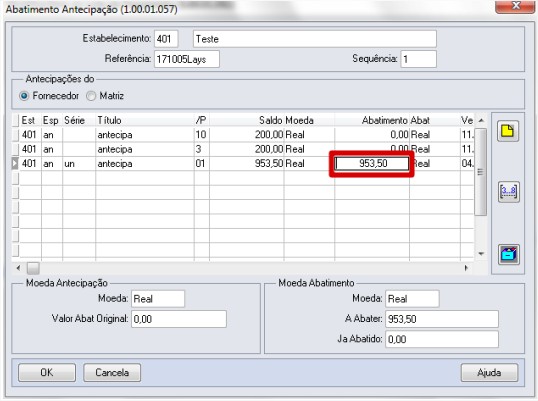The height and width of the screenshot is (401, 538).
Task: Close the Abatimento Antecipação window
Action: point(515,6)
